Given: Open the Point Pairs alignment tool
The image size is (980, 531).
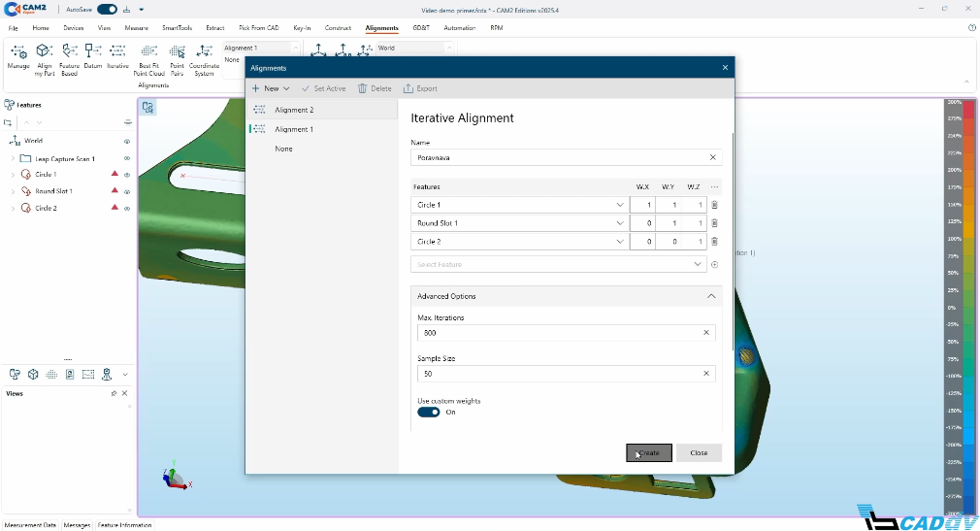Looking at the screenshot, I should pos(178,60).
